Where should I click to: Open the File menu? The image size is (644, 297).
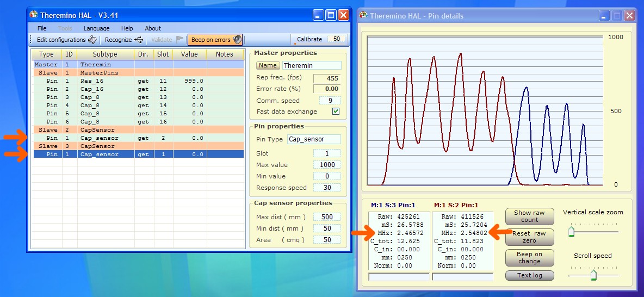pos(42,28)
